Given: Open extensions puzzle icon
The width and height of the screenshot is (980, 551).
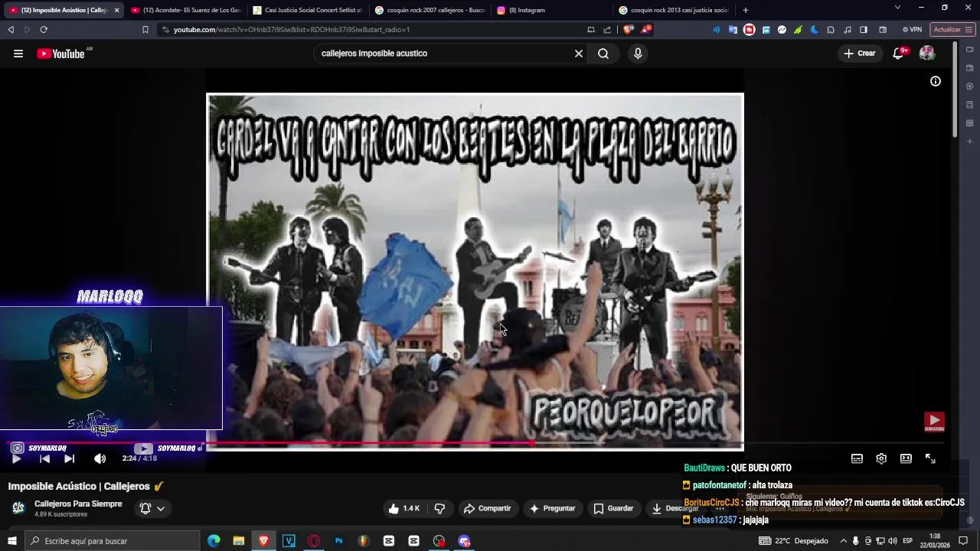Looking at the screenshot, I should click(831, 30).
